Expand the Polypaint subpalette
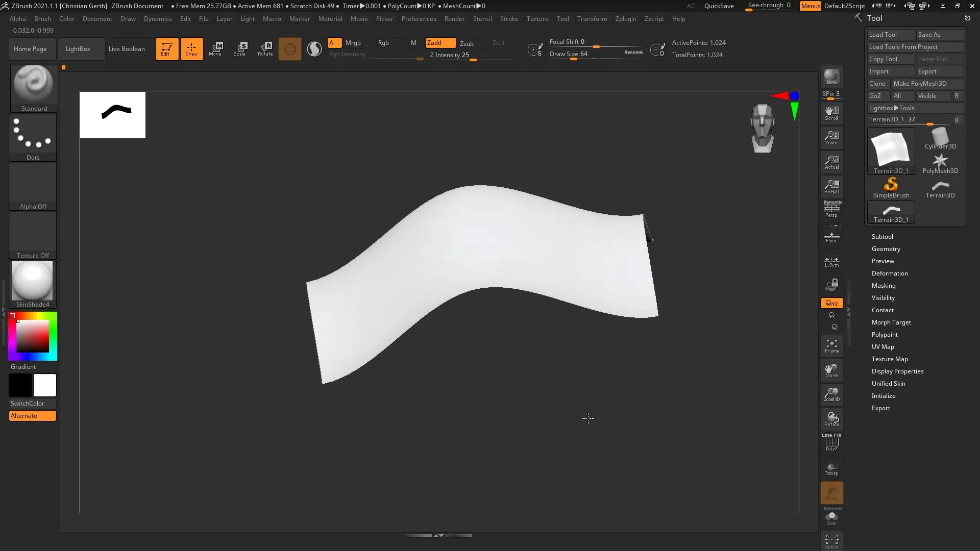Image resolution: width=980 pixels, height=551 pixels. [884, 335]
